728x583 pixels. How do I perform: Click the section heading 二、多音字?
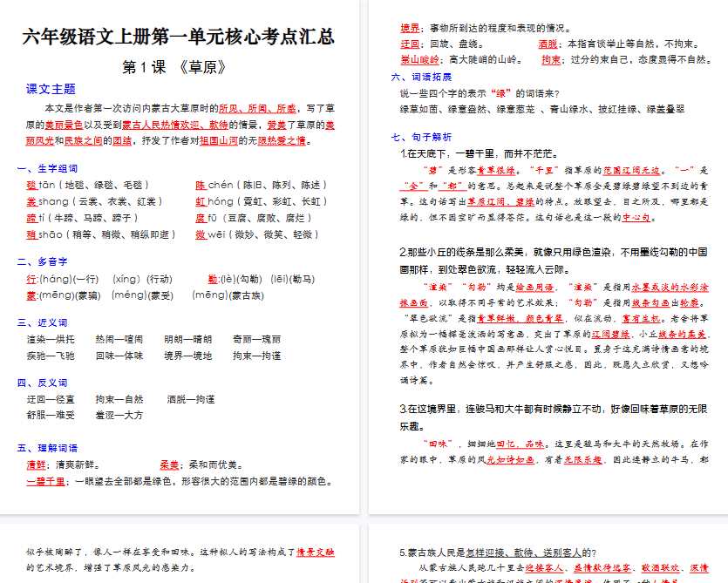pyautogui.click(x=42, y=261)
